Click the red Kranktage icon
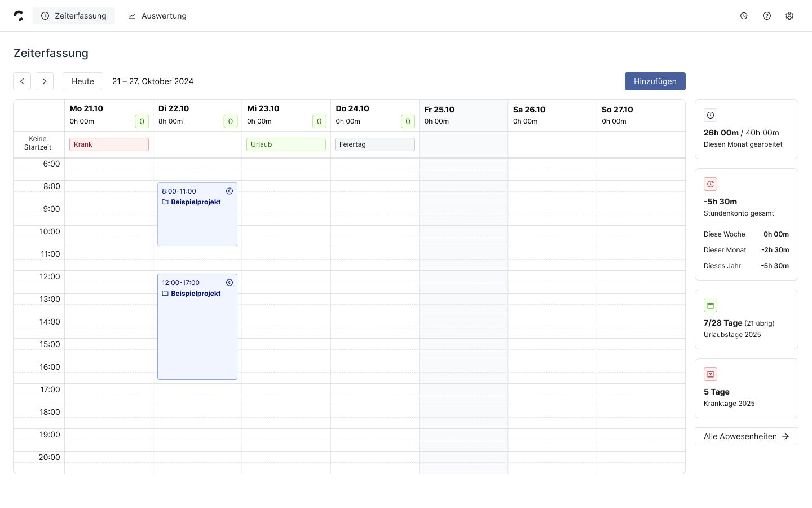 pyautogui.click(x=710, y=374)
